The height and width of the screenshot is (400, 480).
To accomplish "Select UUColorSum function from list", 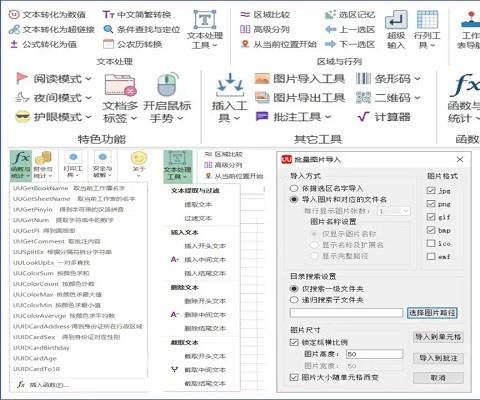I will [51, 273].
